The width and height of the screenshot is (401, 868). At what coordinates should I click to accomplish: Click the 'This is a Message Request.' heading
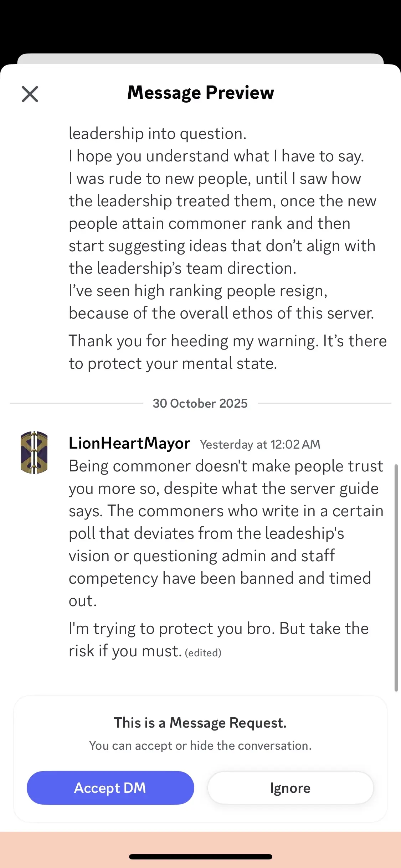coord(200,723)
